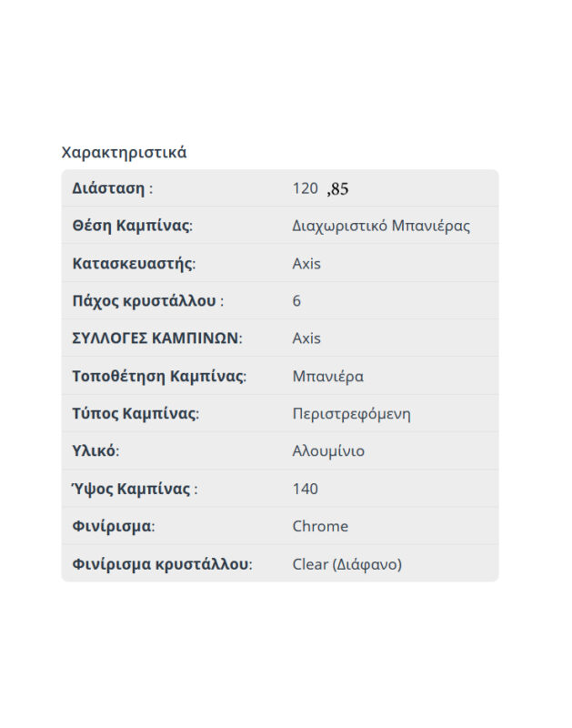The height and width of the screenshot is (728, 572).
Task: Click the Τύπος Καμπίνας label
Action: click(135, 414)
